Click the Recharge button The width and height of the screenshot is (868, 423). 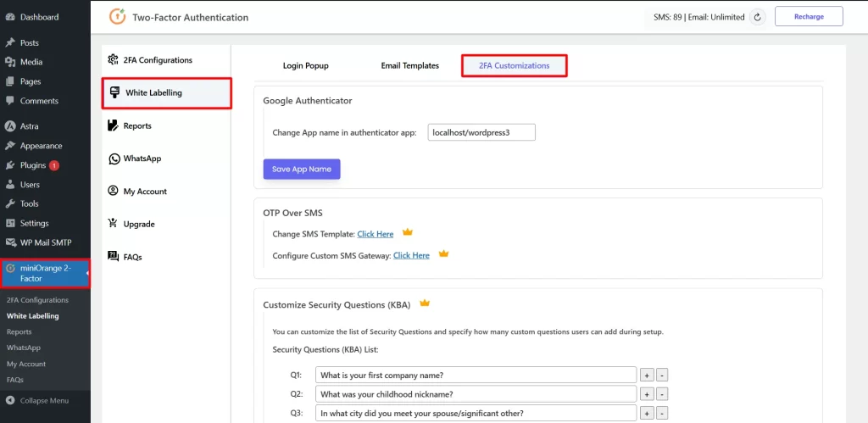tap(809, 17)
